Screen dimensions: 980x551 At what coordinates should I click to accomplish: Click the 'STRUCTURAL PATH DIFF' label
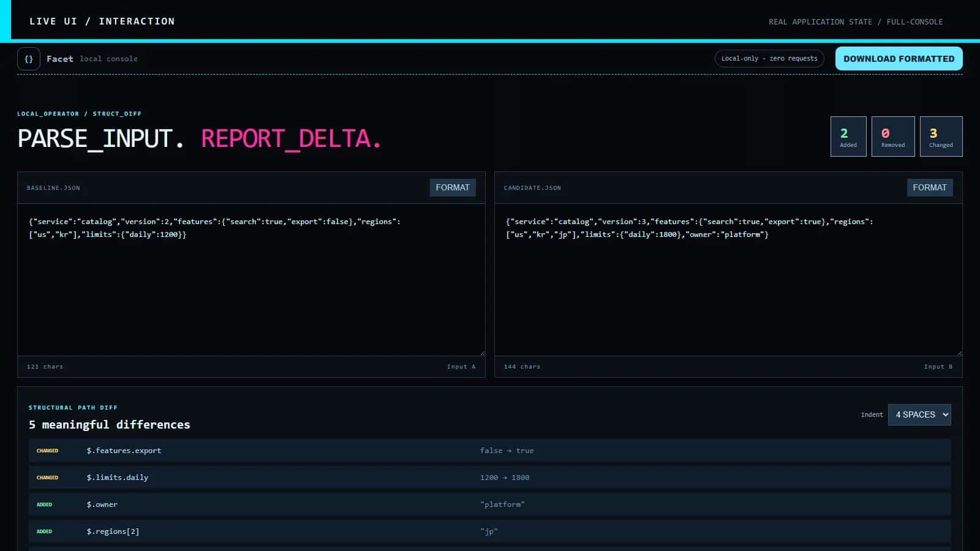click(x=73, y=408)
